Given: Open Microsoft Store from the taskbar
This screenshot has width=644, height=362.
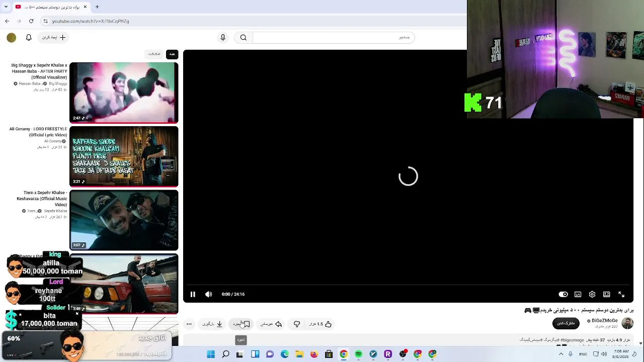Looking at the screenshot, I should pos(329,354).
